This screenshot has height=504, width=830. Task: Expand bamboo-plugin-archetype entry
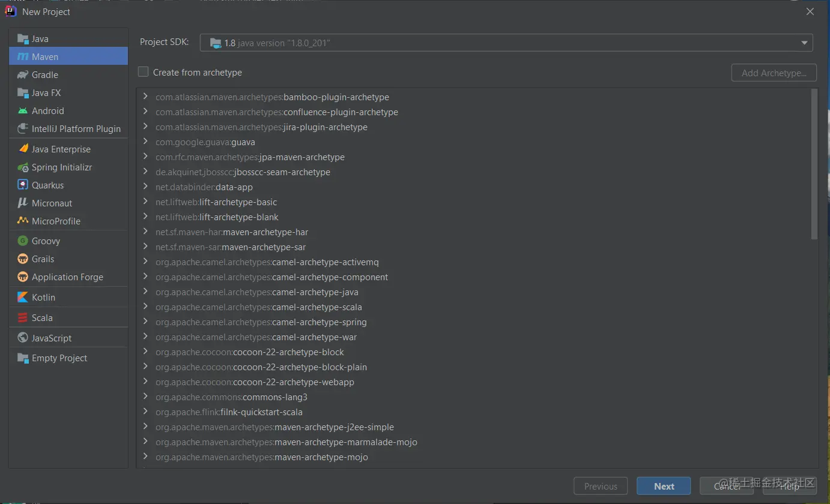(x=145, y=97)
